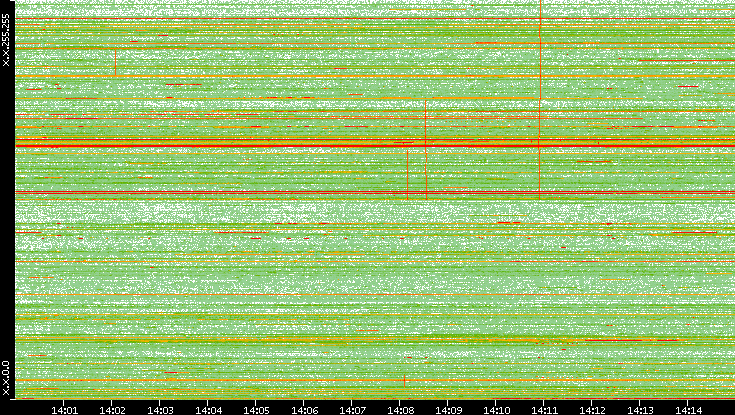Click the 14:06 time axis label
This screenshot has height=415, width=735.
[x=304, y=411]
